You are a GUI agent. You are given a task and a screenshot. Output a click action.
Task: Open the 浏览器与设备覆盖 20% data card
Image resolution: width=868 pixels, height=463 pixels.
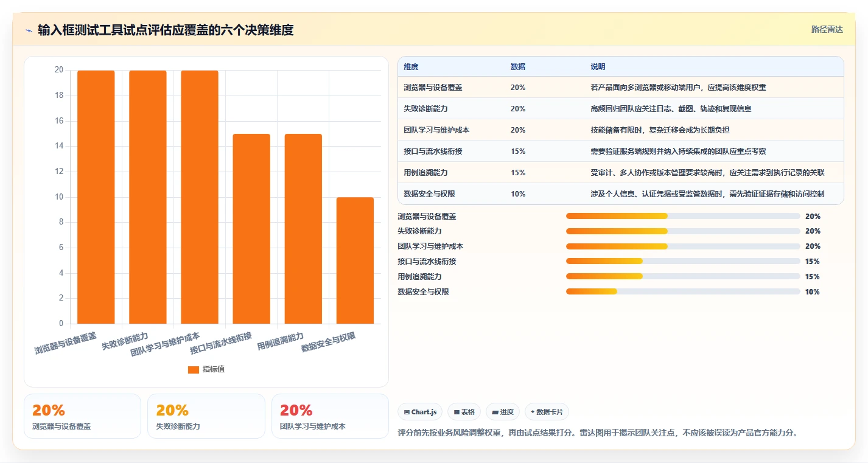click(x=82, y=416)
